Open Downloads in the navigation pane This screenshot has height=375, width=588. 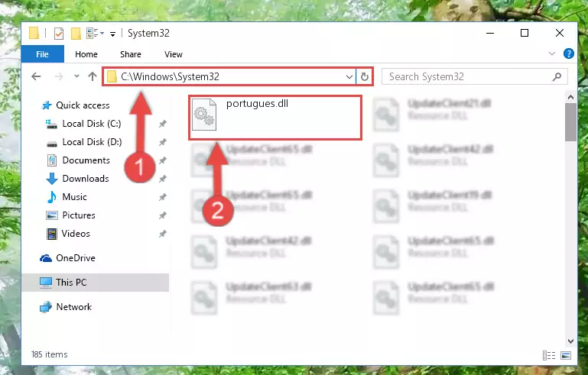[86, 179]
